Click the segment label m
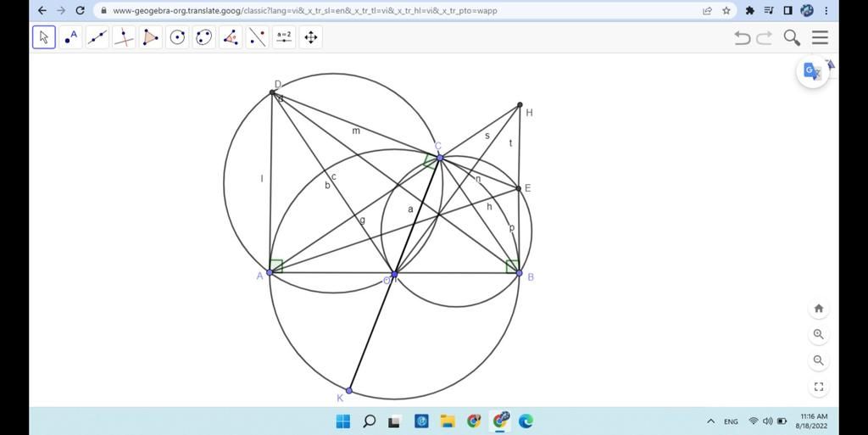The image size is (868, 435). [x=356, y=131]
